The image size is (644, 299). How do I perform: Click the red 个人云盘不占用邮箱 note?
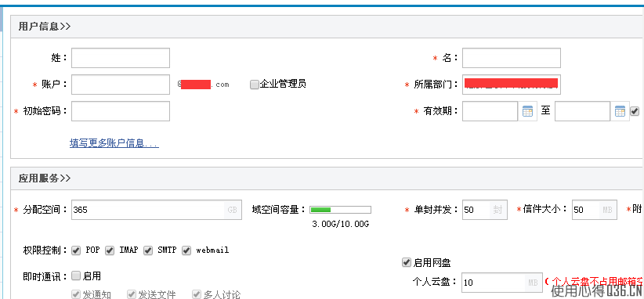tap(595, 281)
